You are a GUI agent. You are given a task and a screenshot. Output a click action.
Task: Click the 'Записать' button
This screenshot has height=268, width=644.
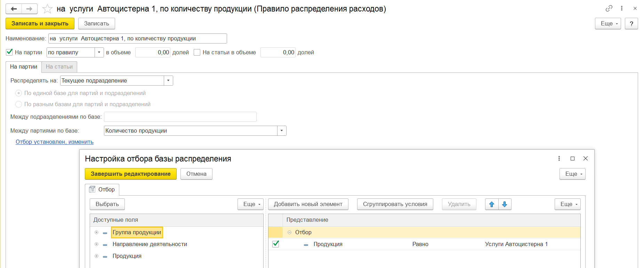(x=97, y=24)
